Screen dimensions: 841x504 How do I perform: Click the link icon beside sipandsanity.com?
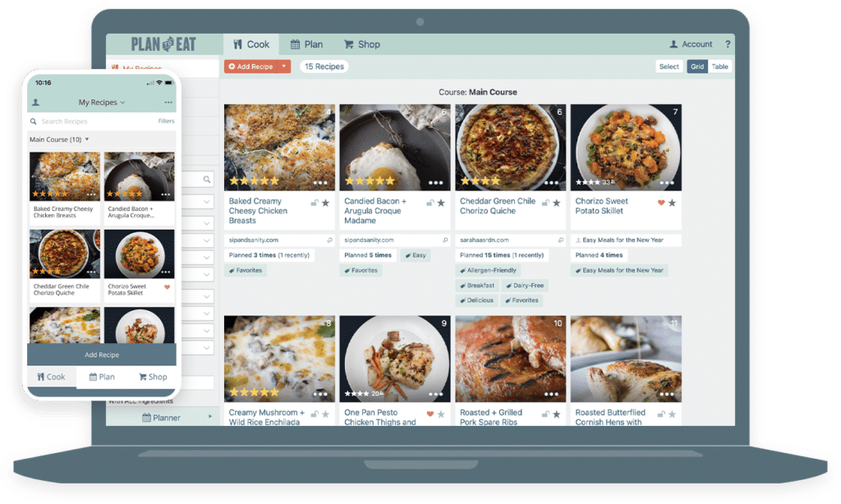point(329,240)
